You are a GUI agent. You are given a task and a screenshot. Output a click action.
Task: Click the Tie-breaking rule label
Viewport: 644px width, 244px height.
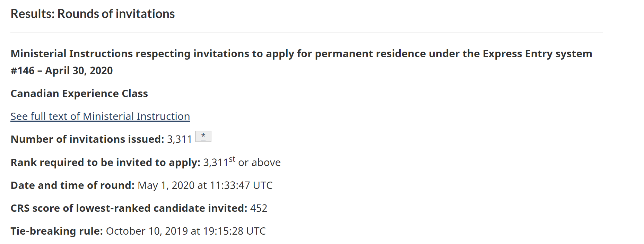click(57, 231)
